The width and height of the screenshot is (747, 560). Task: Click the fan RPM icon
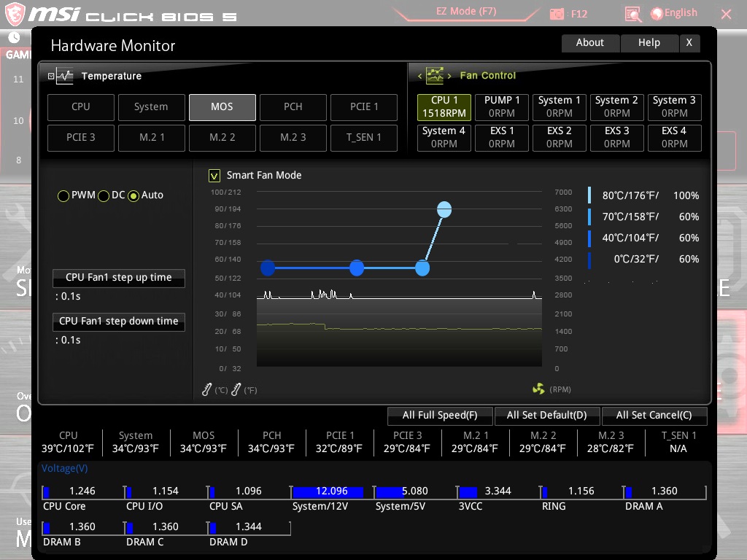tap(539, 389)
